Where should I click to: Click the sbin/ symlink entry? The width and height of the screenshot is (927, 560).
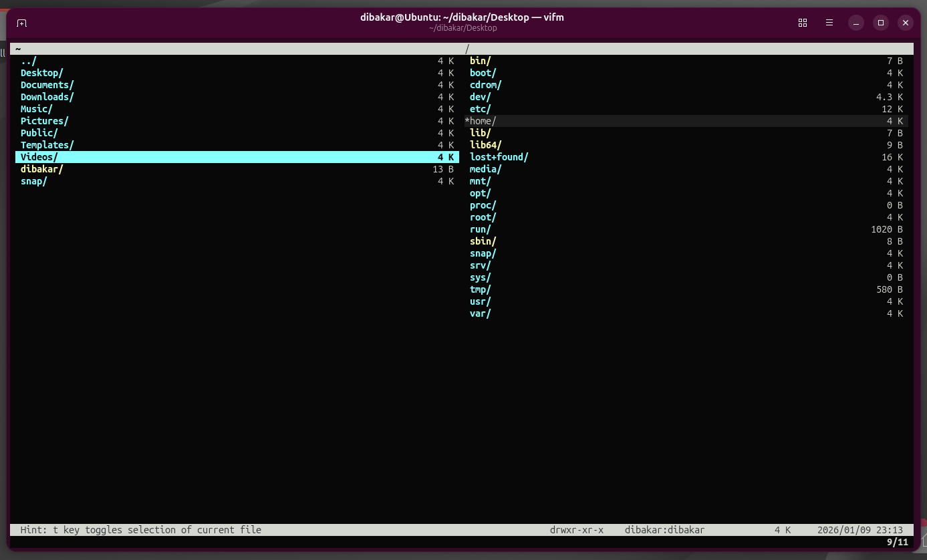483,241
